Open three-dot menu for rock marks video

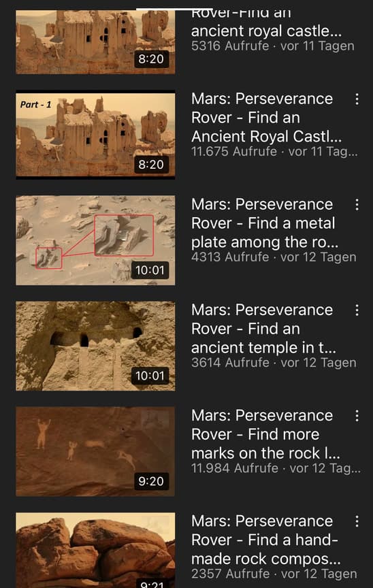tap(357, 416)
